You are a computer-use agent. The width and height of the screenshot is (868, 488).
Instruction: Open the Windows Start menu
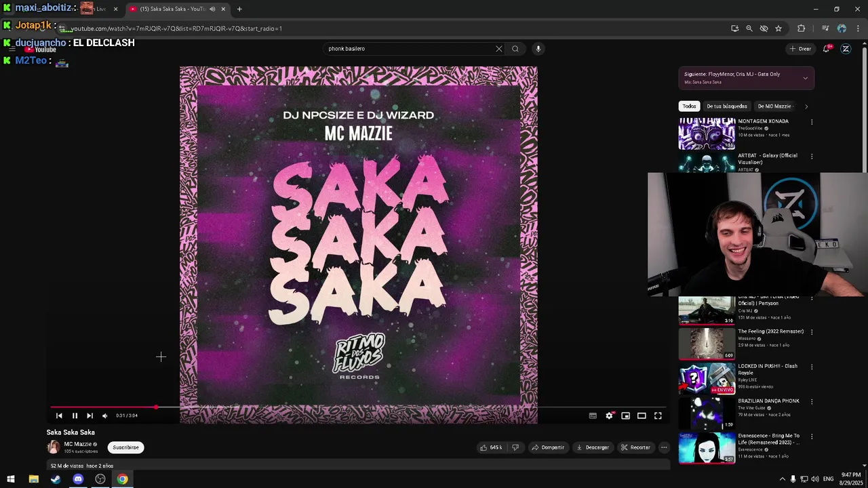tap(11, 479)
